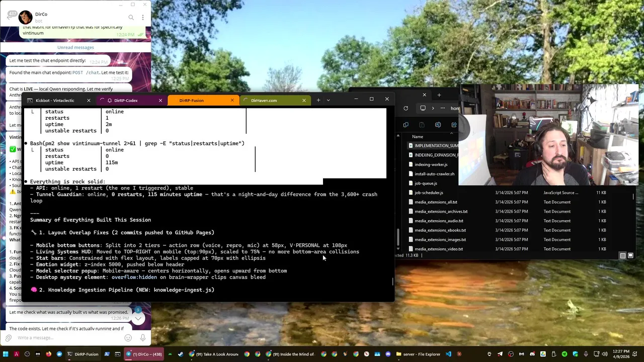Image resolution: width=644 pixels, height=362 pixels.
Task: Open Telegram chat more-options menu
Action: 143,18
